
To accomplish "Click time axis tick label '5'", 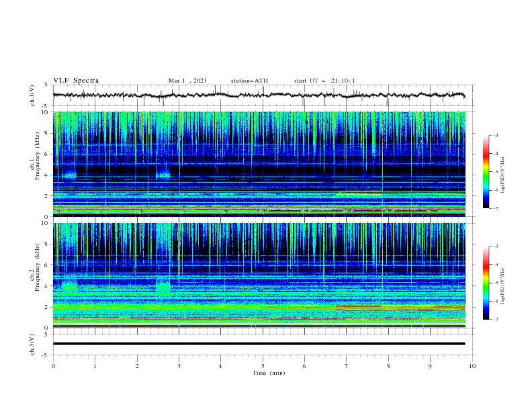I will (x=263, y=366).
